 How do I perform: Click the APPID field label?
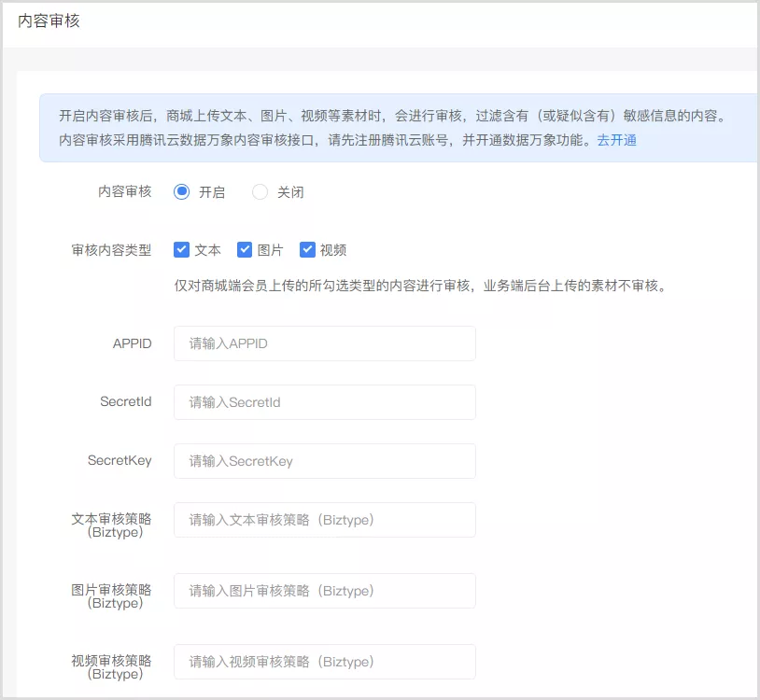[x=133, y=343]
